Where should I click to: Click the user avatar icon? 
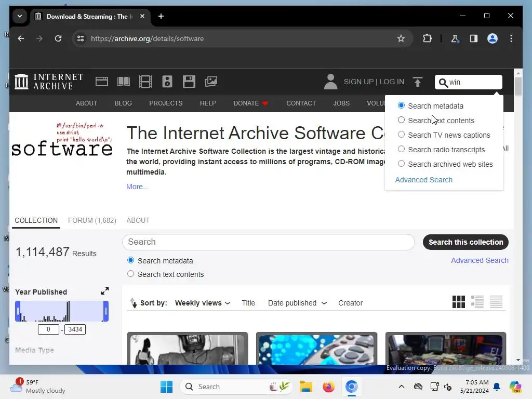pos(330,82)
